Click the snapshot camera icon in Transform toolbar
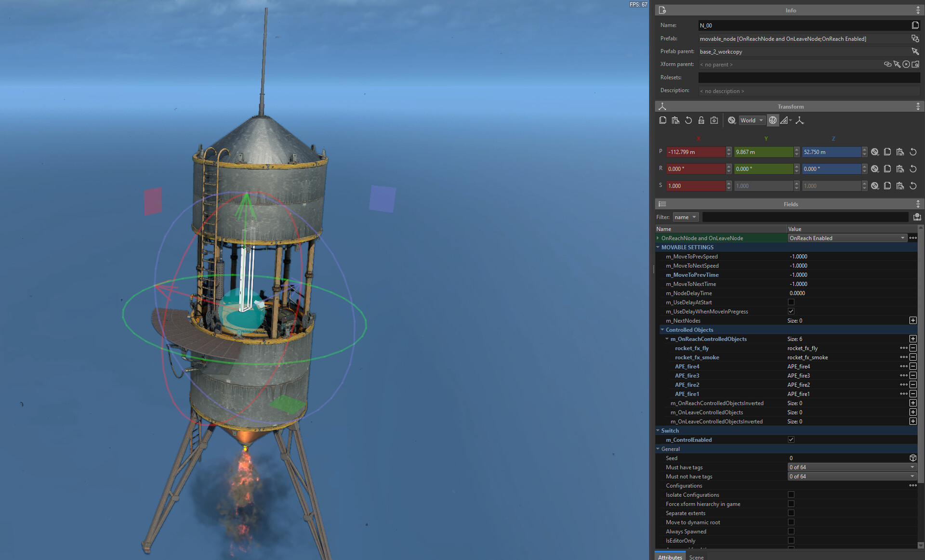Screen dimensions: 925x560 (714, 120)
